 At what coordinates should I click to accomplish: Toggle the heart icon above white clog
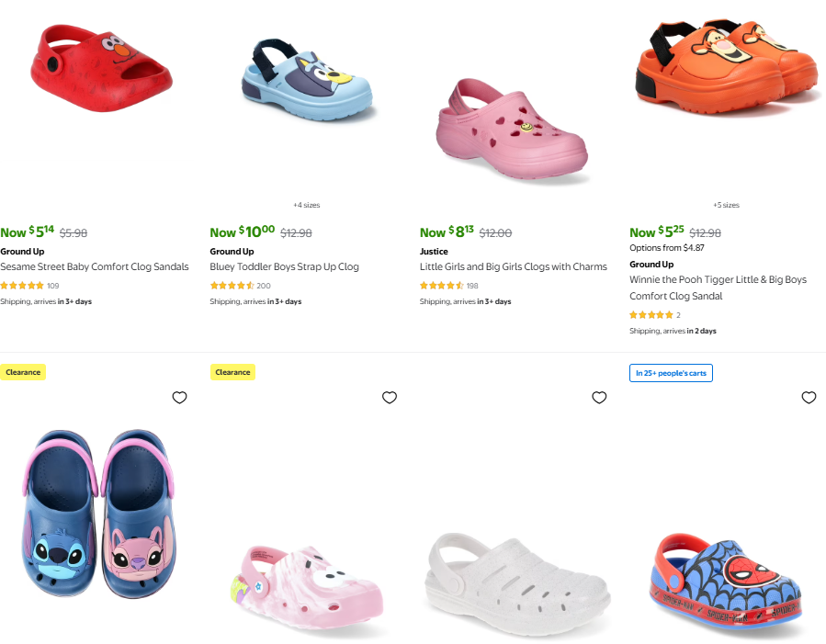click(599, 398)
